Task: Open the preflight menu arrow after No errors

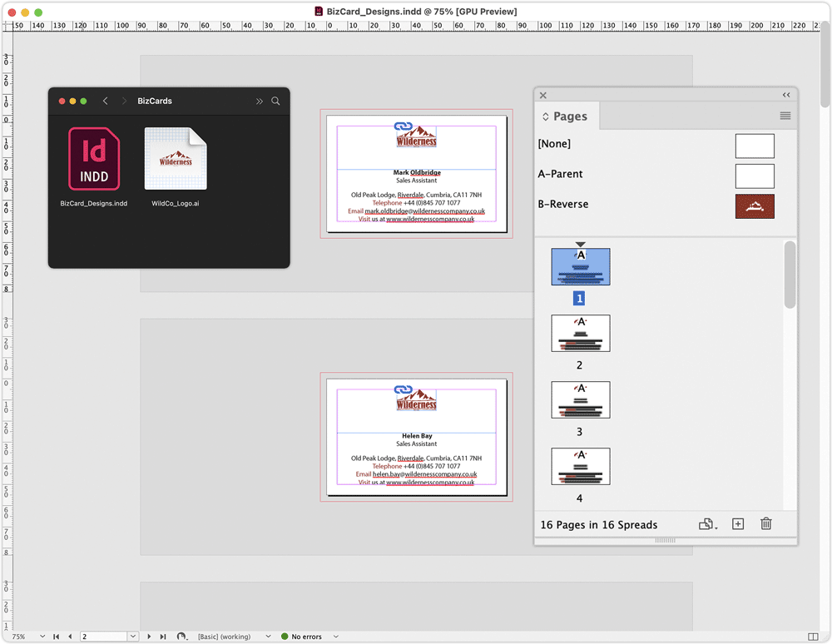Action: click(336, 637)
